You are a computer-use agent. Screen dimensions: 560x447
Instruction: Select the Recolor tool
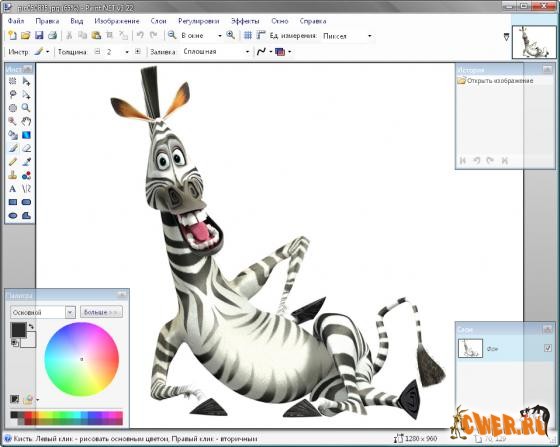(x=26, y=175)
